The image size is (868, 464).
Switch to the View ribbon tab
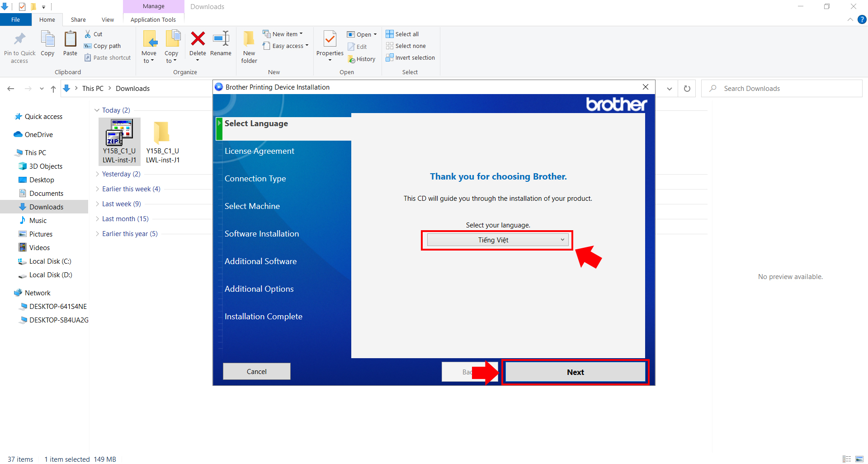coord(108,19)
